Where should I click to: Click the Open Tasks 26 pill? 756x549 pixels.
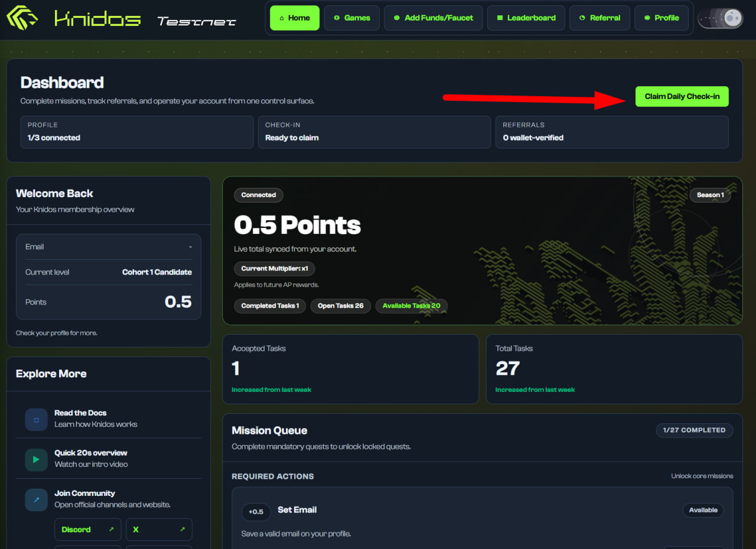341,306
